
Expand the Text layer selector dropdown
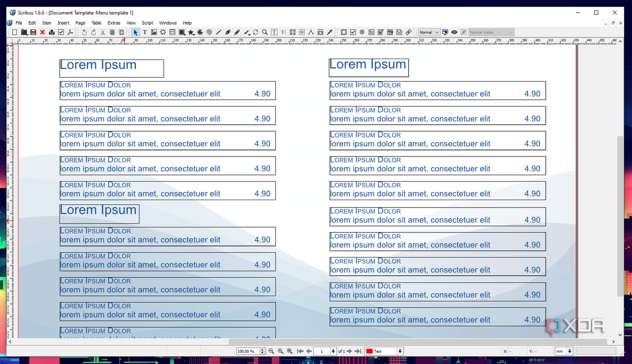(400, 351)
